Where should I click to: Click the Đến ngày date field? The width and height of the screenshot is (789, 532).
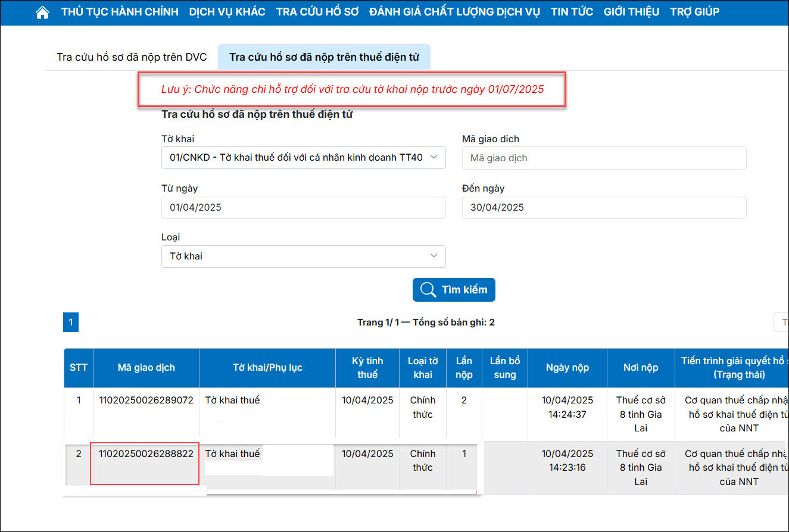[604, 208]
